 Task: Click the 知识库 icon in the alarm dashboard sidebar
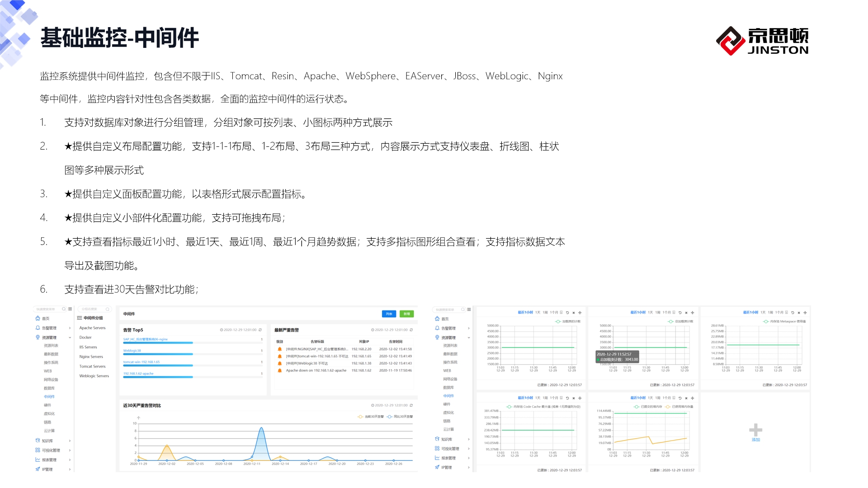click(38, 441)
